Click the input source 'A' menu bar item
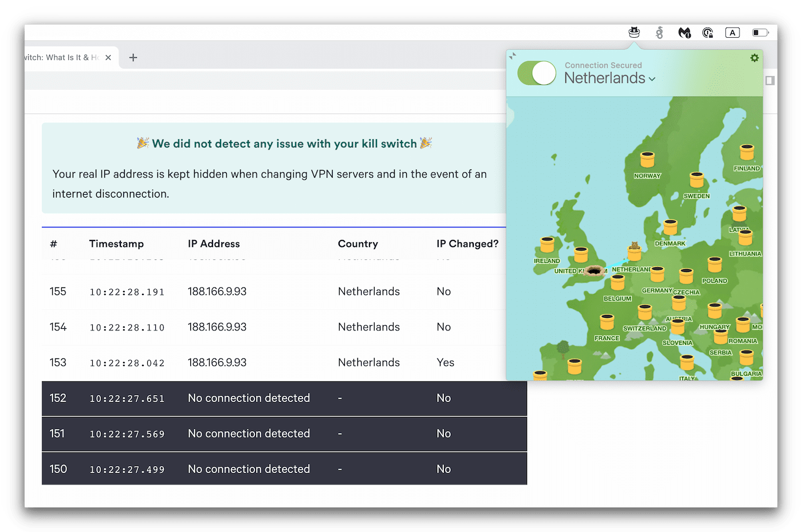Image resolution: width=802 pixels, height=532 pixels. coord(732,33)
